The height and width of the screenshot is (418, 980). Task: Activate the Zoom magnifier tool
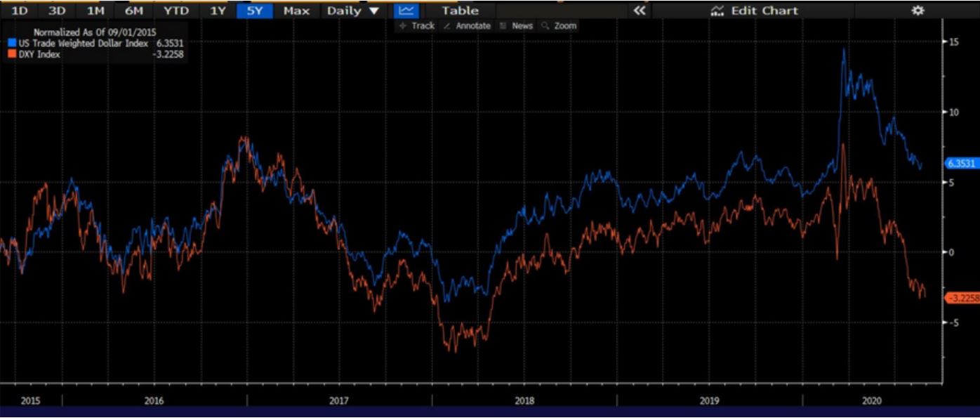pos(559,26)
